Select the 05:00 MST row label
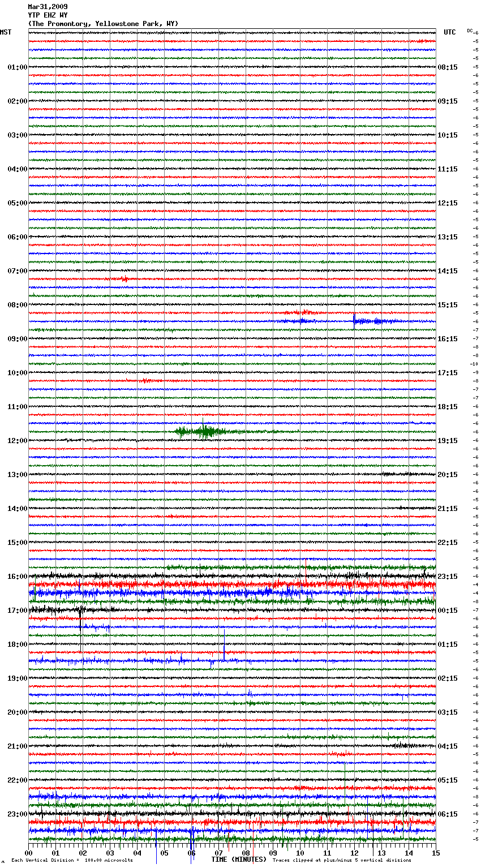 (x=18, y=203)
